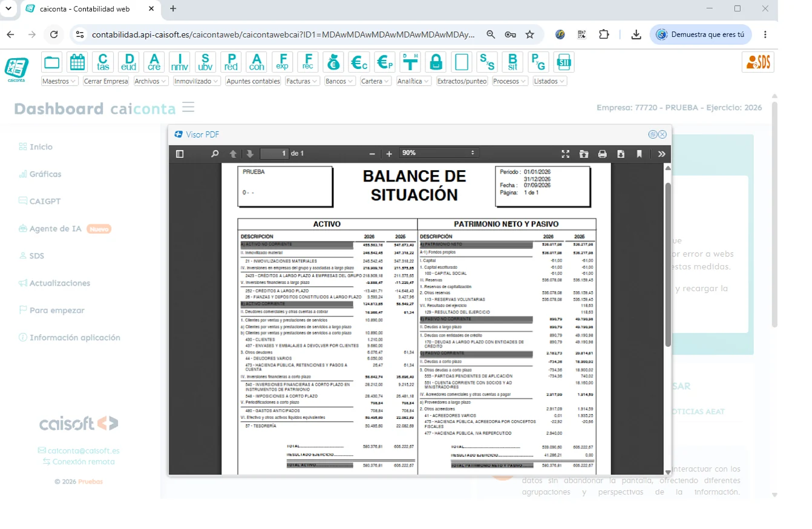Click the padlock icon in toolbar
812x529 pixels.
point(436,62)
